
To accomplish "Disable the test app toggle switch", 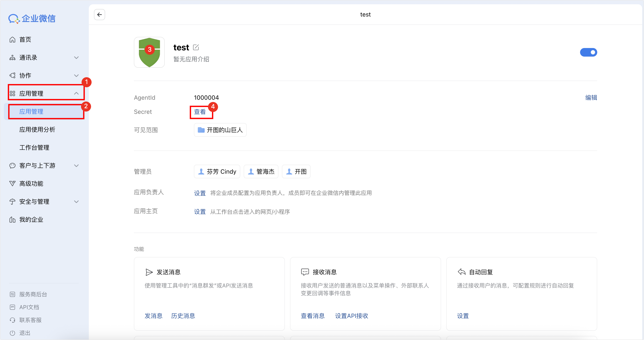I will pos(588,53).
